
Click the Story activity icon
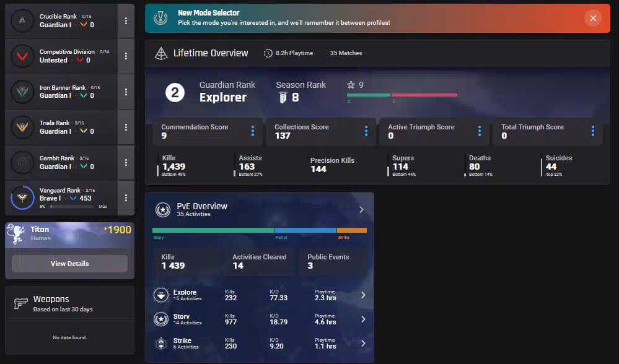coord(161,319)
